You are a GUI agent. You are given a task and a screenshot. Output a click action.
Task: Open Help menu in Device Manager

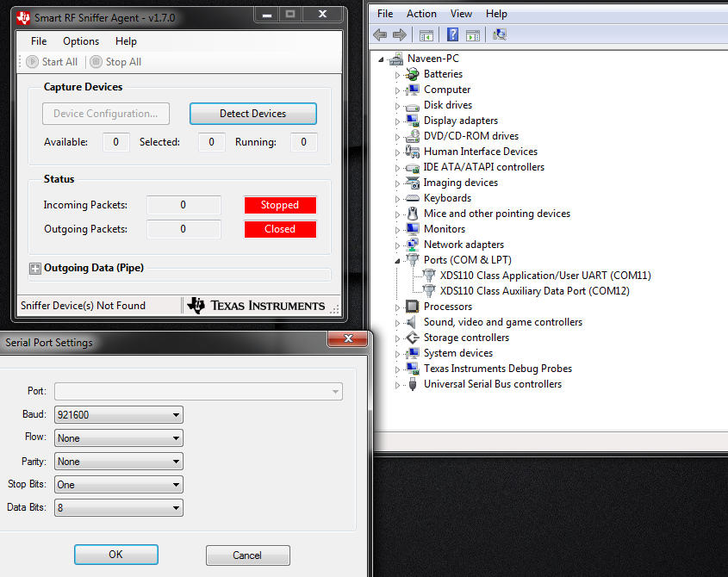click(x=496, y=14)
